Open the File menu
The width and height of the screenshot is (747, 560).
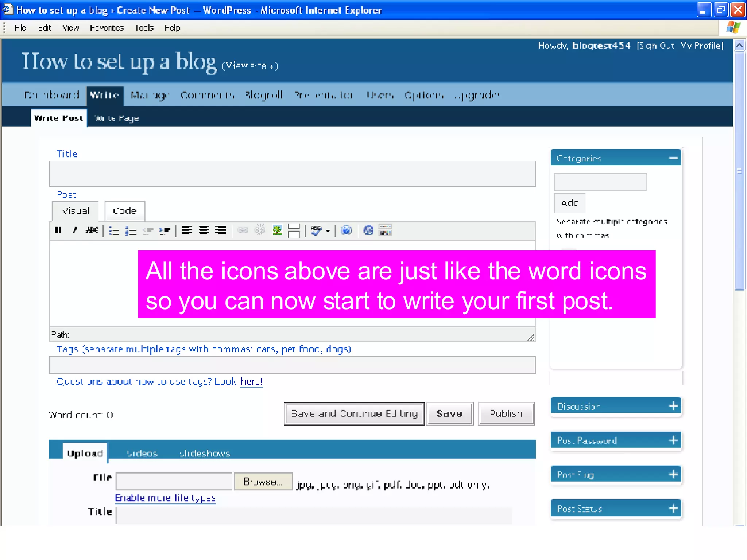(20, 28)
